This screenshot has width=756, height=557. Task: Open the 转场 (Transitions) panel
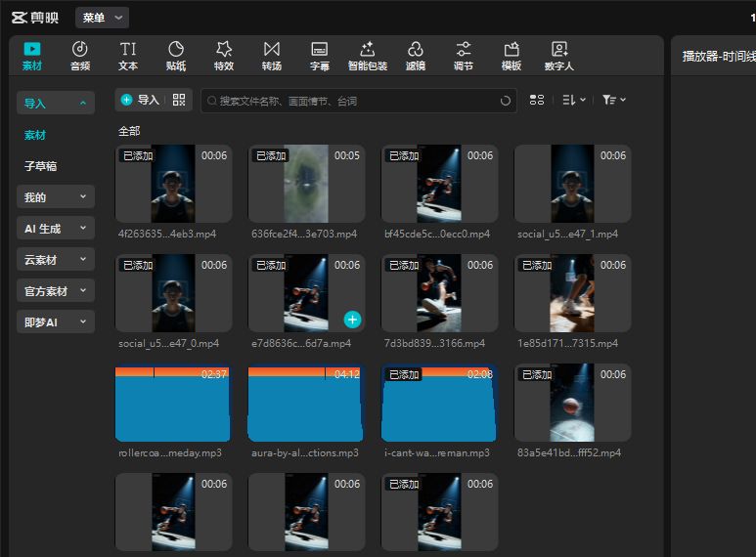[272, 56]
